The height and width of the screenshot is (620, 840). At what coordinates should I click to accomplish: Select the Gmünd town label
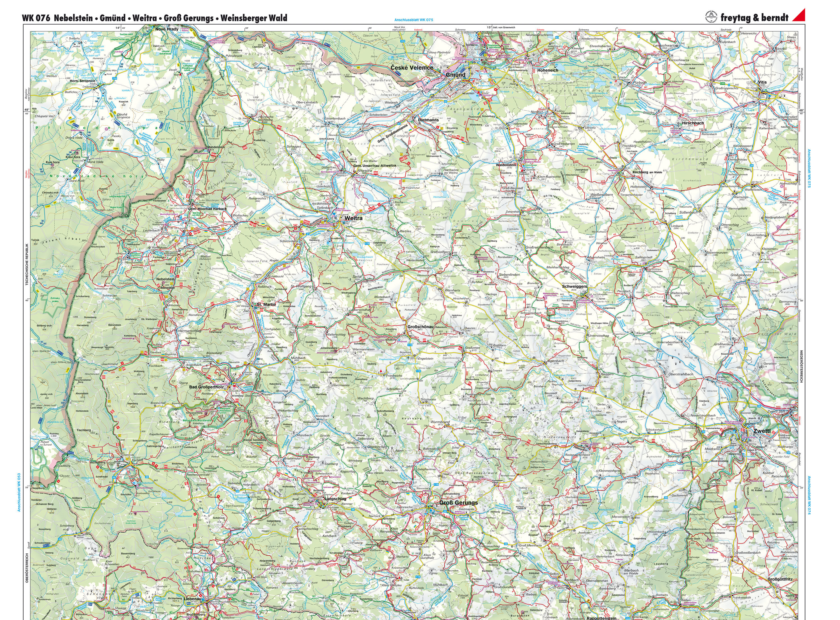(456, 75)
